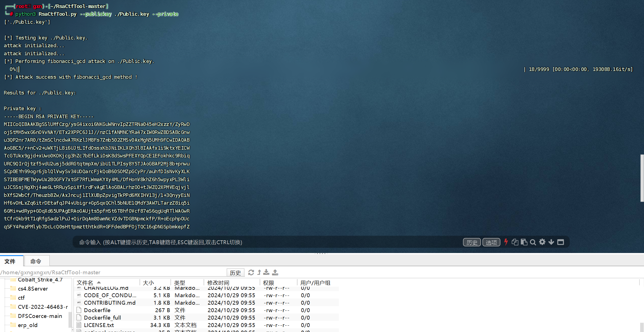Click the paste clipboard icon

point(524,242)
